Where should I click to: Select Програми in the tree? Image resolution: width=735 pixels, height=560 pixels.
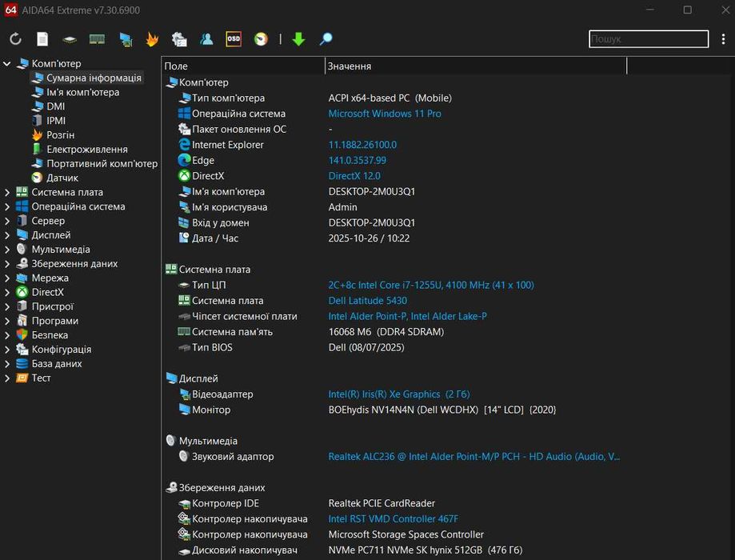click(x=55, y=321)
